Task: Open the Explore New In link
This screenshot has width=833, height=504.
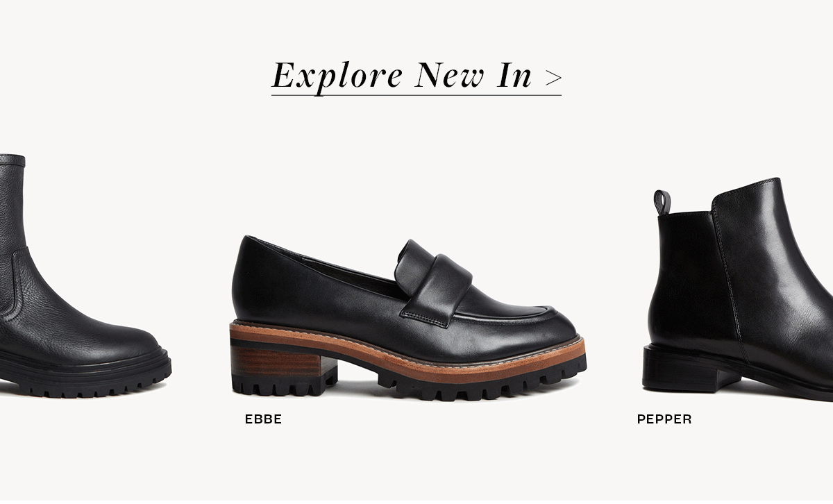Action: pos(416,76)
